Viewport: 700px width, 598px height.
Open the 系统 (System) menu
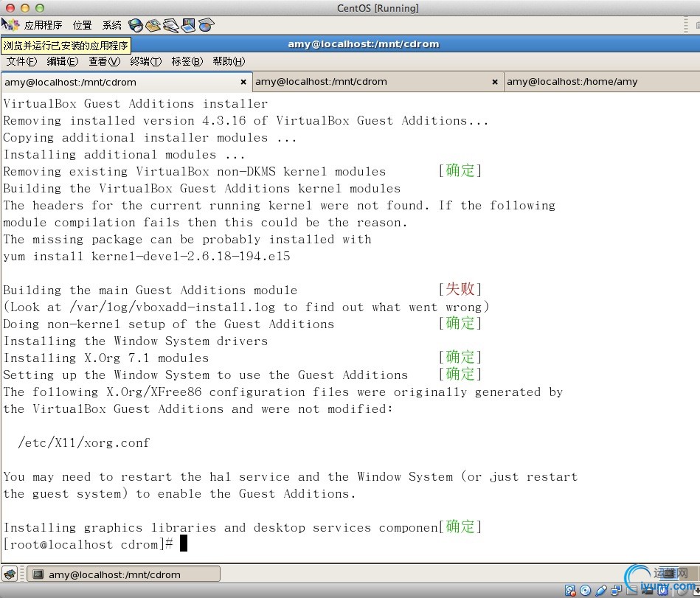tap(111, 25)
